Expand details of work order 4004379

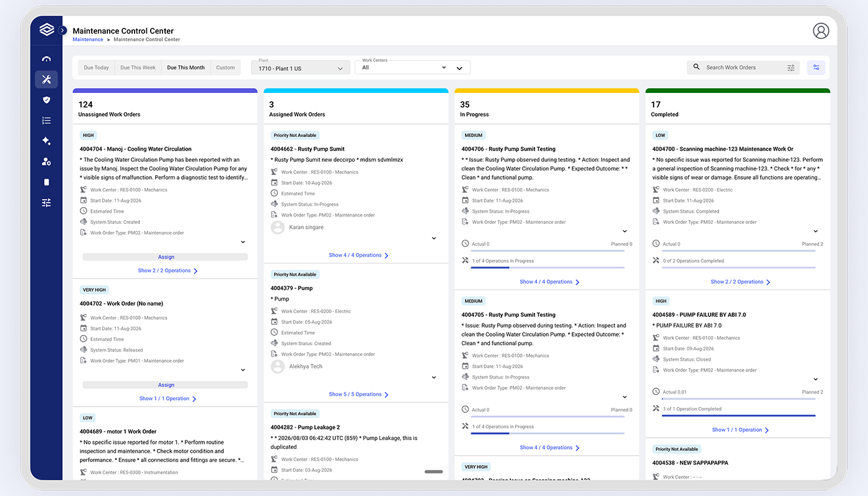(434, 378)
